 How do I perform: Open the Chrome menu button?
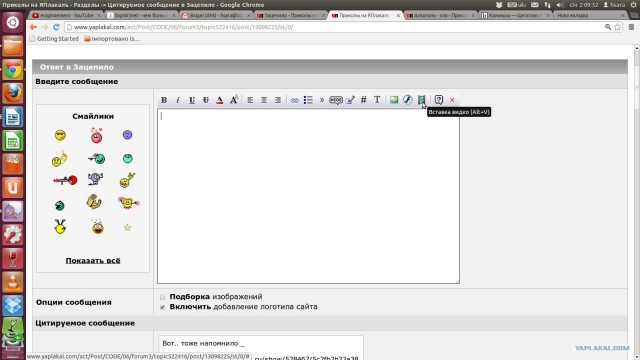631,27
